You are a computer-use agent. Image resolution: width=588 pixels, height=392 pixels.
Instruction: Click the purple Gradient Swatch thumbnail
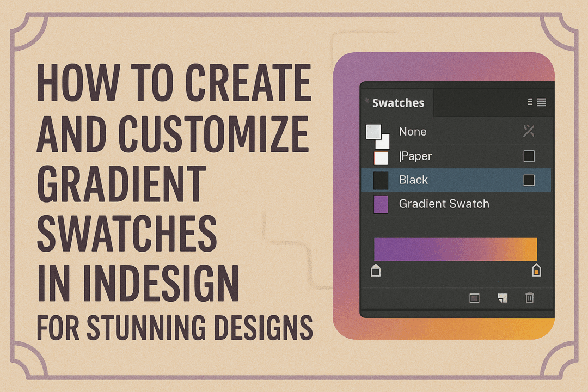coord(381,204)
